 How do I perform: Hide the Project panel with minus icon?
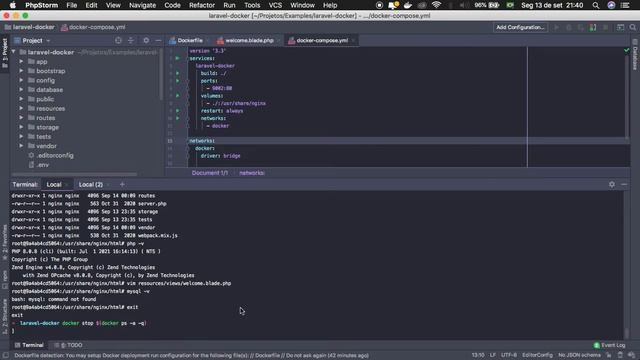click(x=158, y=40)
